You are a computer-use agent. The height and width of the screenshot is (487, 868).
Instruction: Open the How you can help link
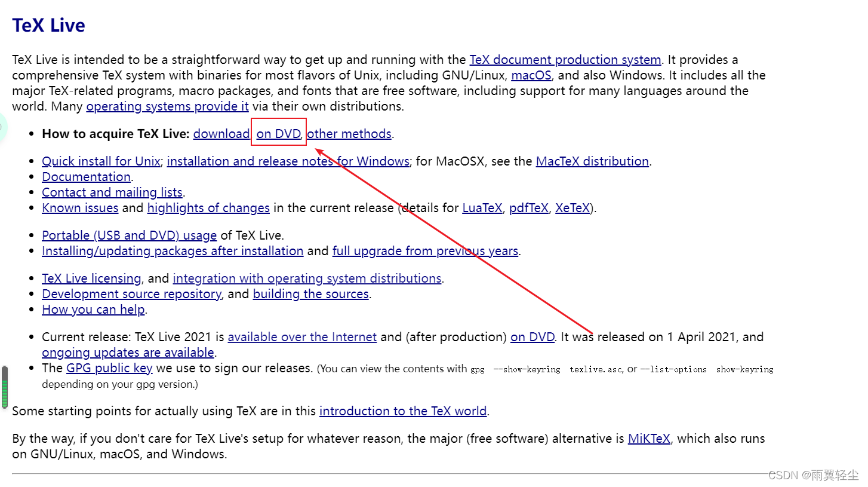click(x=93, y=310)
